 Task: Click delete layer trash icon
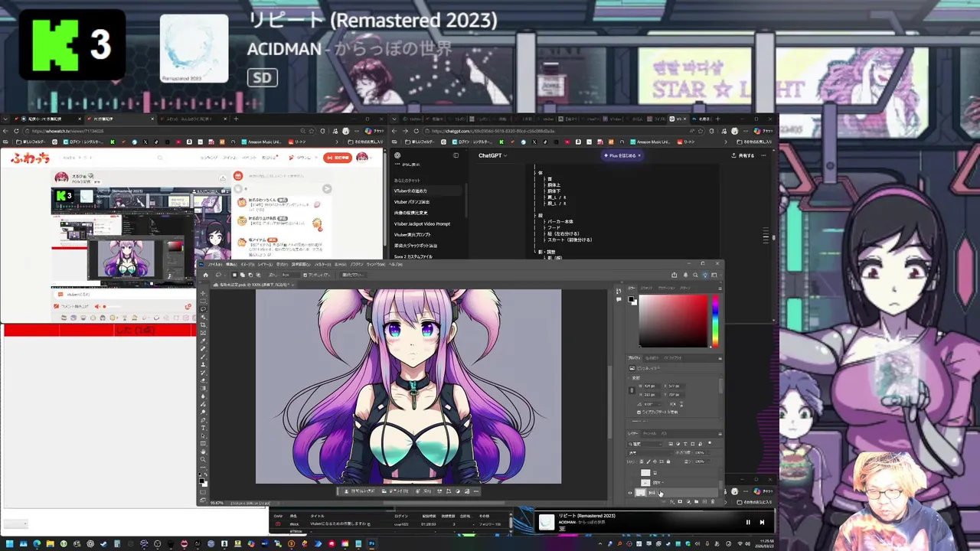pyautogui.click(x=713, y=501)
